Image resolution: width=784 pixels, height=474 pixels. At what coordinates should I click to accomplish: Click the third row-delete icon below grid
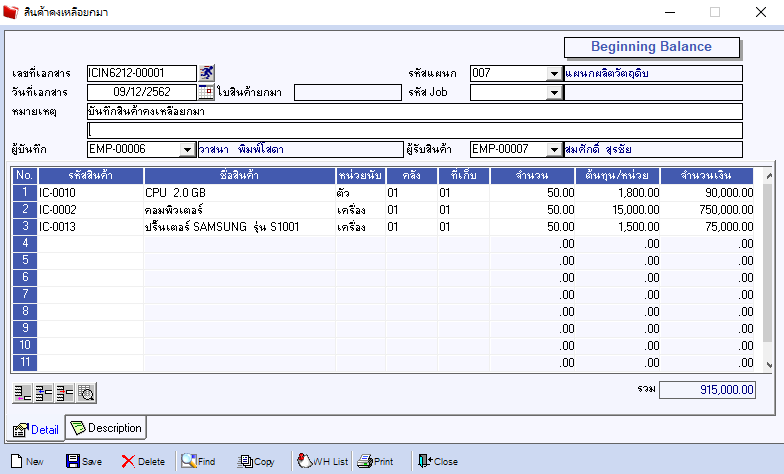click(x=65, y=393)
